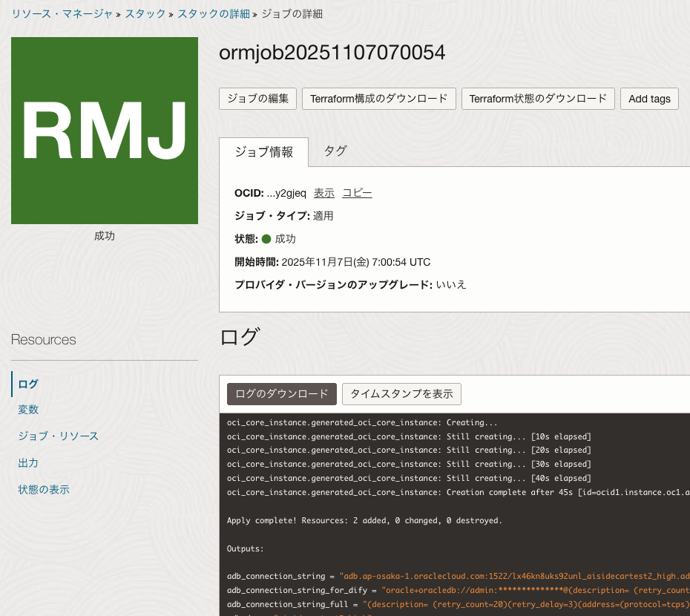Click log line with [10s elapsed]
The height and width of the screenshot is (616, 690).
(409, 437)
